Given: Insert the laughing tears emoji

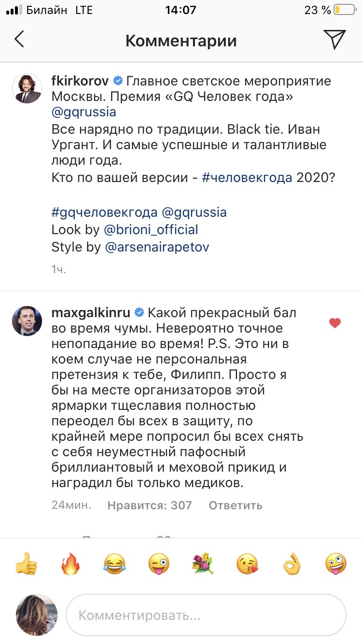Looking at the screenshot, I should pyautogui.click(x=115, y=563).
